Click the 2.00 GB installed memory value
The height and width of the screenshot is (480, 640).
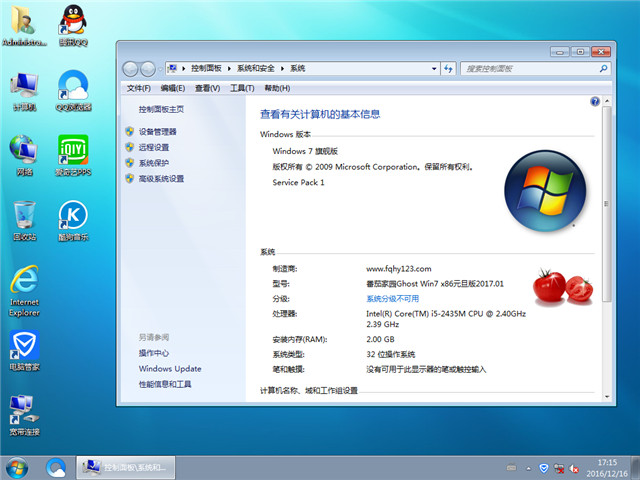point(380,339)
